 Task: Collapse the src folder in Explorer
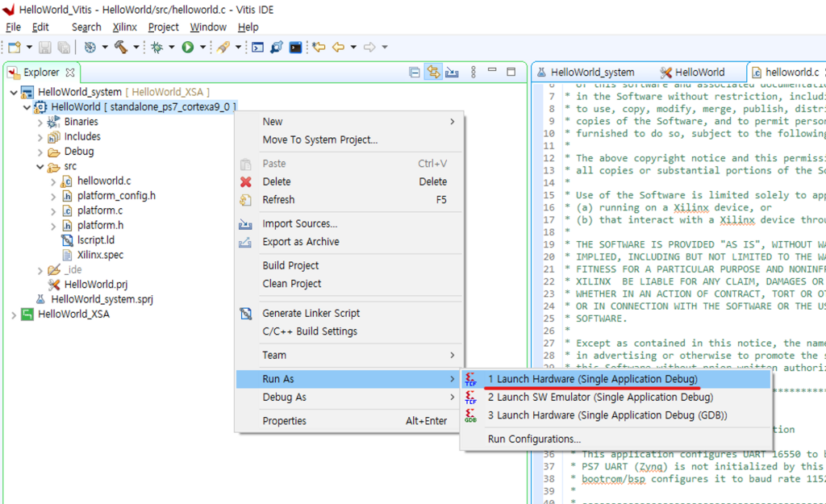[x=40, y=166]
